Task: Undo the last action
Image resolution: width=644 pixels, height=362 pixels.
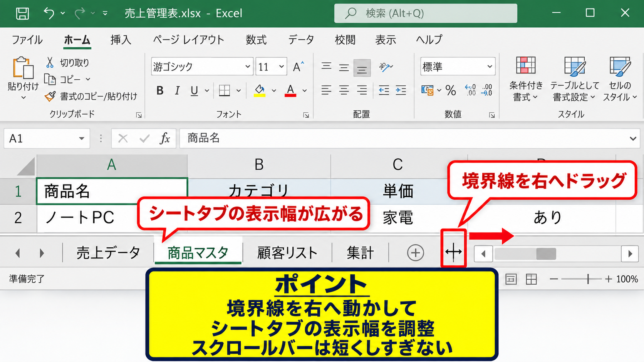Action: click(49, 13)
